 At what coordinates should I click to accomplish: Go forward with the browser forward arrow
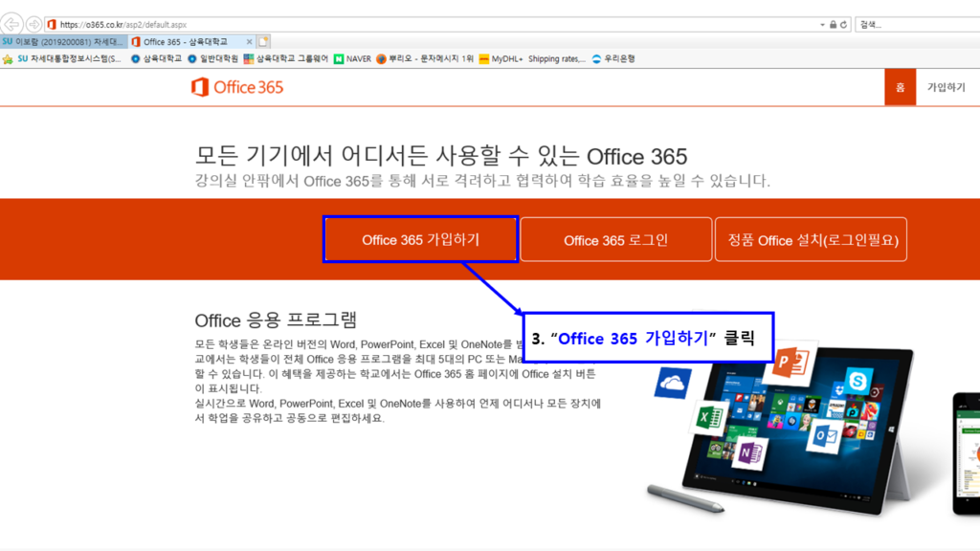33,24
